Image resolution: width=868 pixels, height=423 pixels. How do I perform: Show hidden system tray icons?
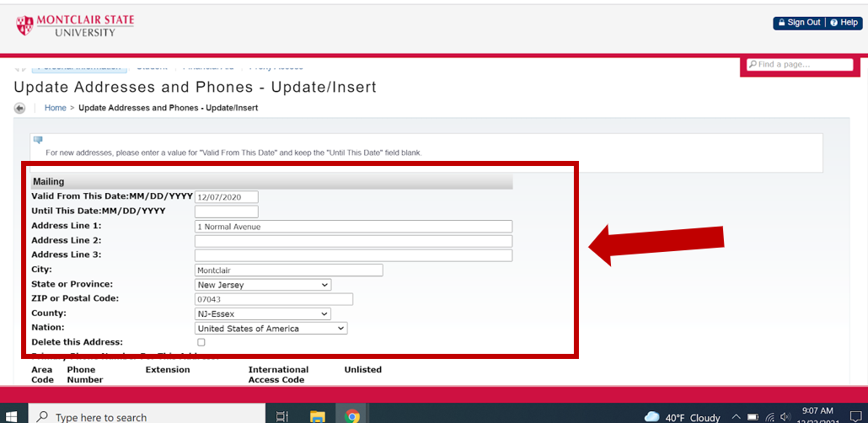pos(737,417)
